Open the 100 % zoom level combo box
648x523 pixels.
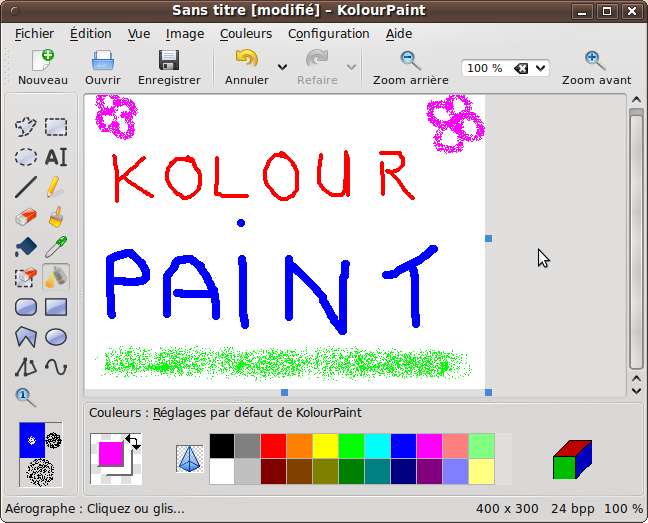pos(505,68)
